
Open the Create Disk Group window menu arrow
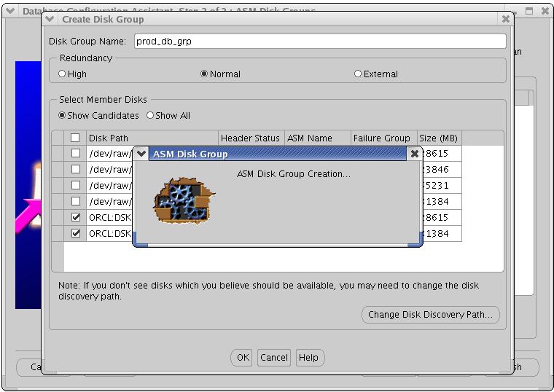pos(50,19)
